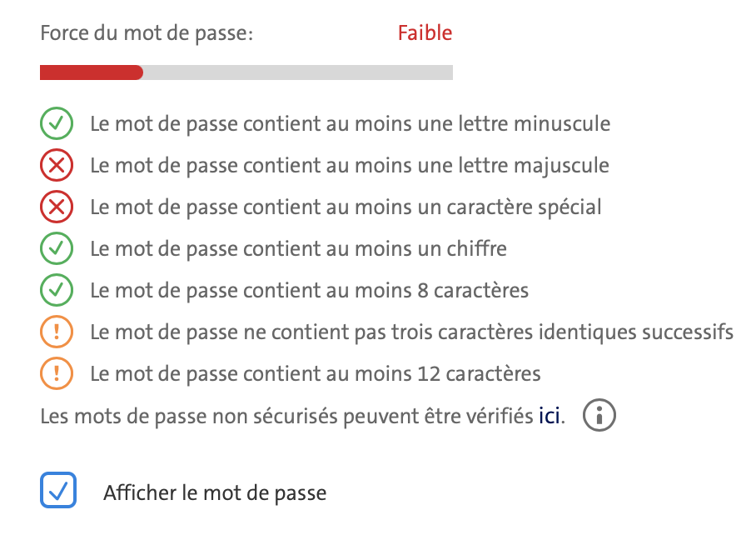Click the orange warning icon for 12 characters
Viewport: 756px width, 535px height.
click(57, 373)
